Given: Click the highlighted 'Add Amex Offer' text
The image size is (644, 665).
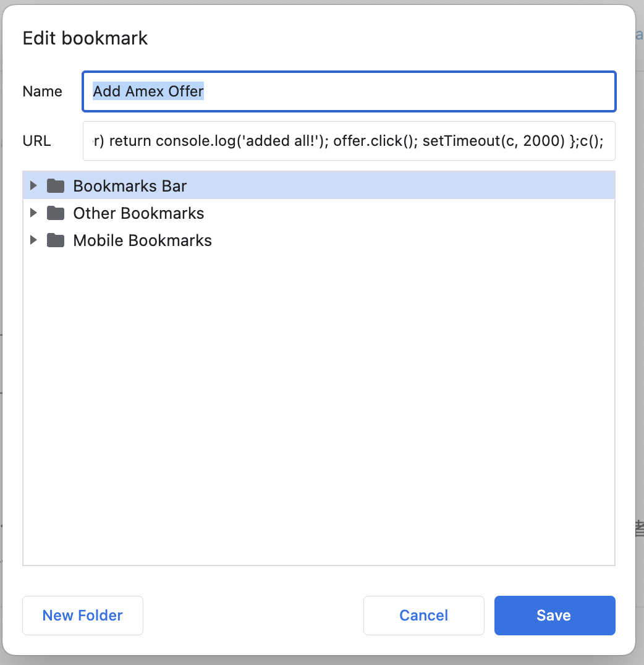Looking at the screenshot, I should tap(148, 91).
